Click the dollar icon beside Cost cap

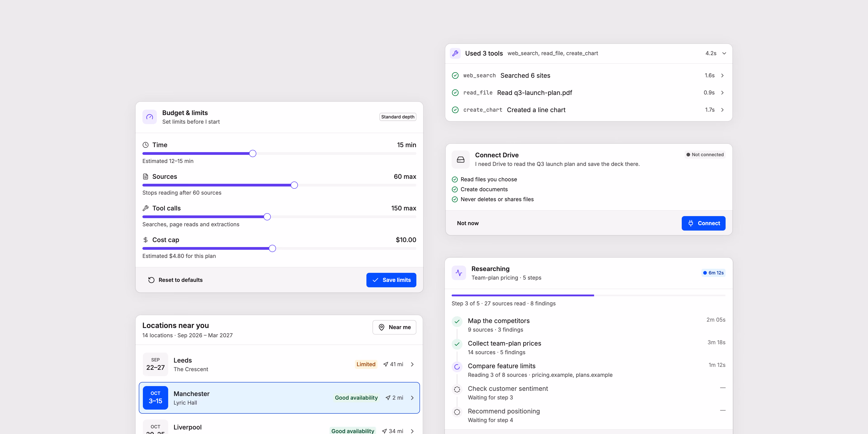146,240
